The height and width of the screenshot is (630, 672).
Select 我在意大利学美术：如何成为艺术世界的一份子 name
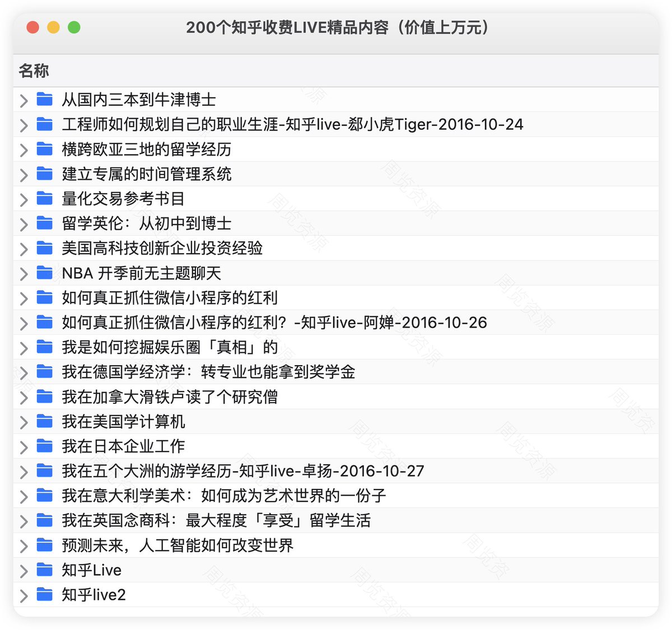tap(224, 496)
